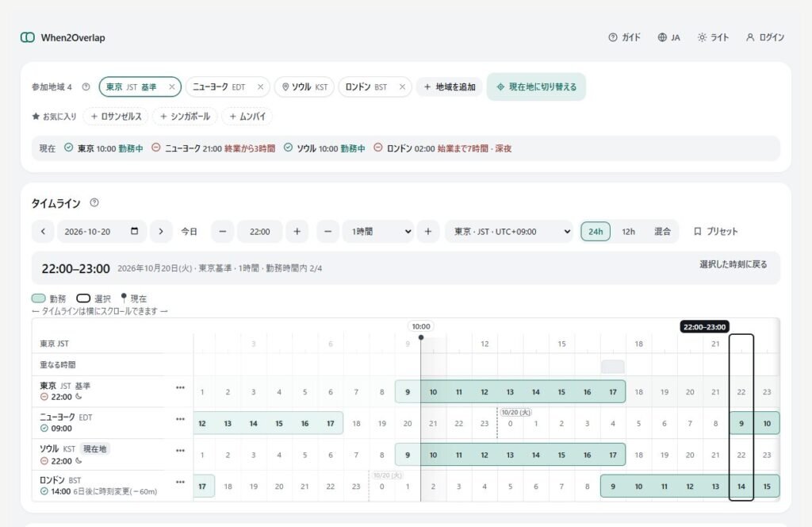Screen dimensions: 812x527
Task: Click the 今日 button
Action: pos(189,232)
